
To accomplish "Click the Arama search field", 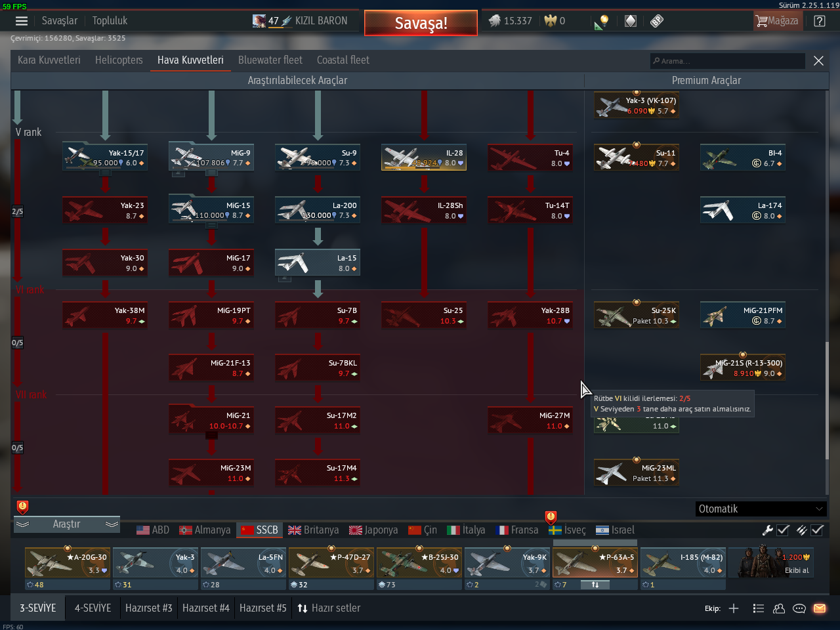I will [727, 61].
